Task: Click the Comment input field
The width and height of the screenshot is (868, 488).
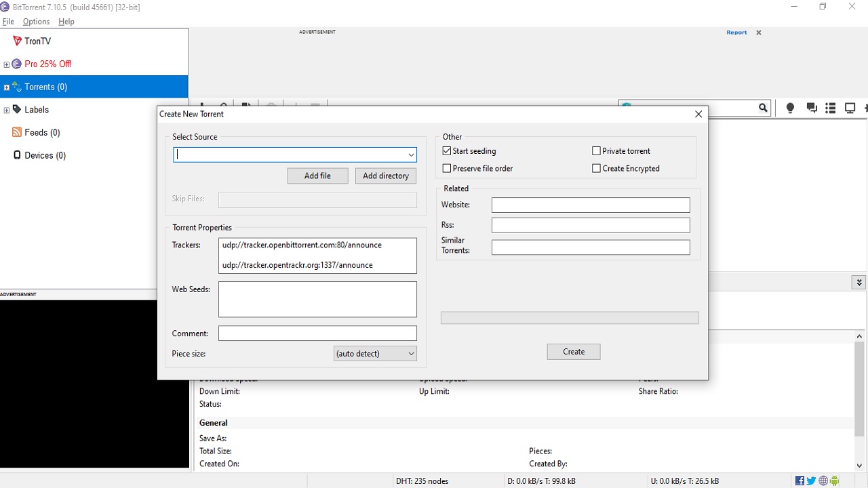Action: (x=317, y=333)
